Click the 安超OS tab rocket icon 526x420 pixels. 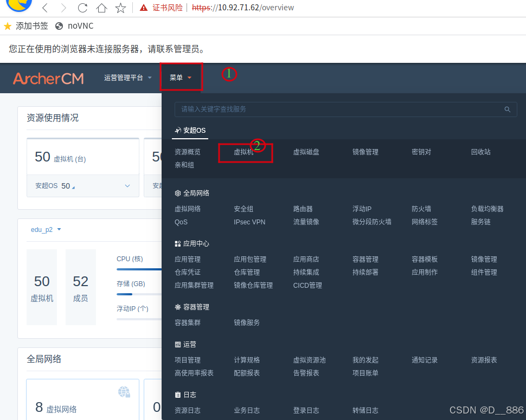tap(178, 131)
